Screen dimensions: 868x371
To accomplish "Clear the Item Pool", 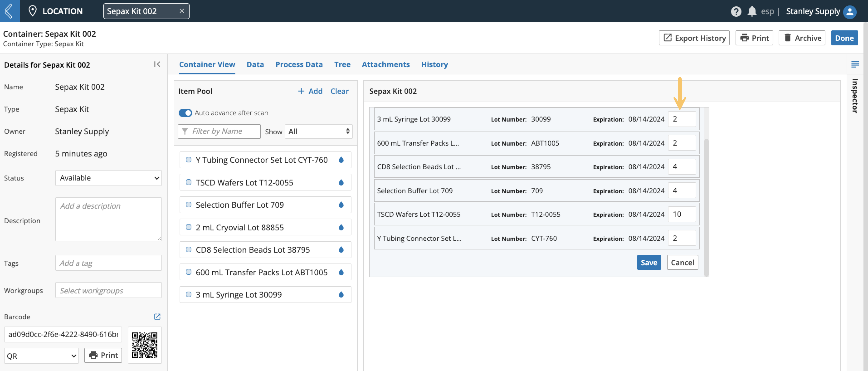I will pos(339,91).
